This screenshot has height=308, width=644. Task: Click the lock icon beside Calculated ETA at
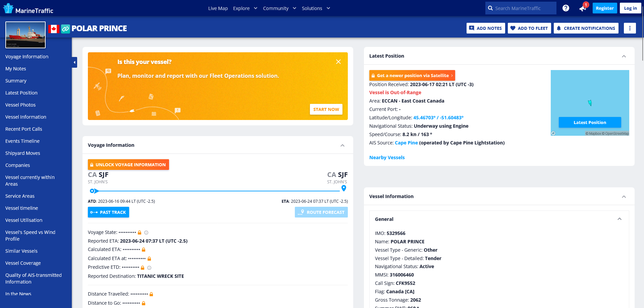tap(149, 259)
